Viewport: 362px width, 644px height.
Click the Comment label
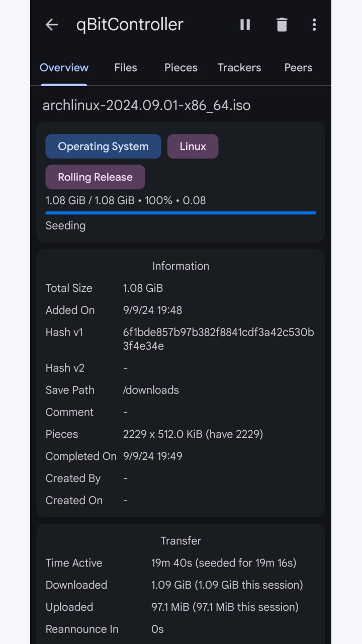pos(69,412)
